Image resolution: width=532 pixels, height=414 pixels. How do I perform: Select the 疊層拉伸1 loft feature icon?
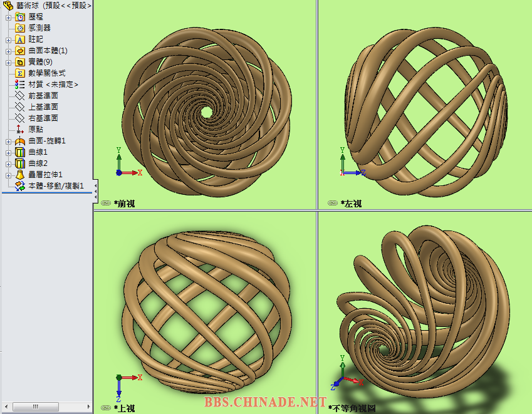[x=20, y=175]
